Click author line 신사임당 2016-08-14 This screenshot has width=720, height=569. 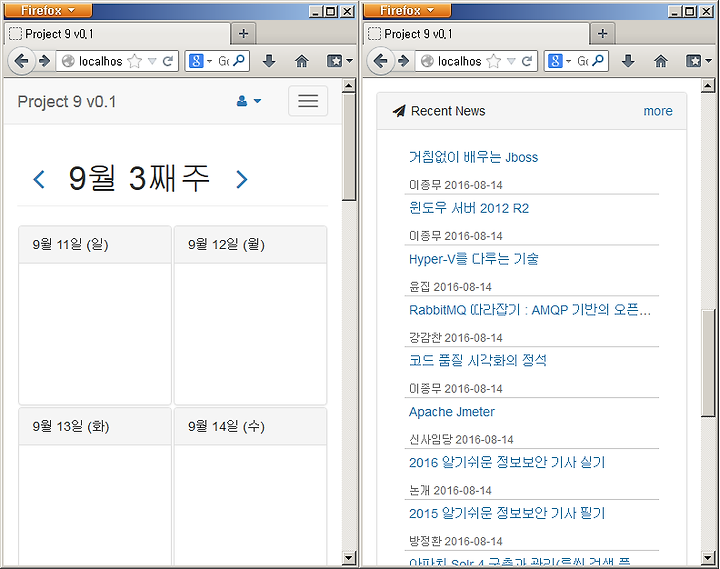(461, 439)
